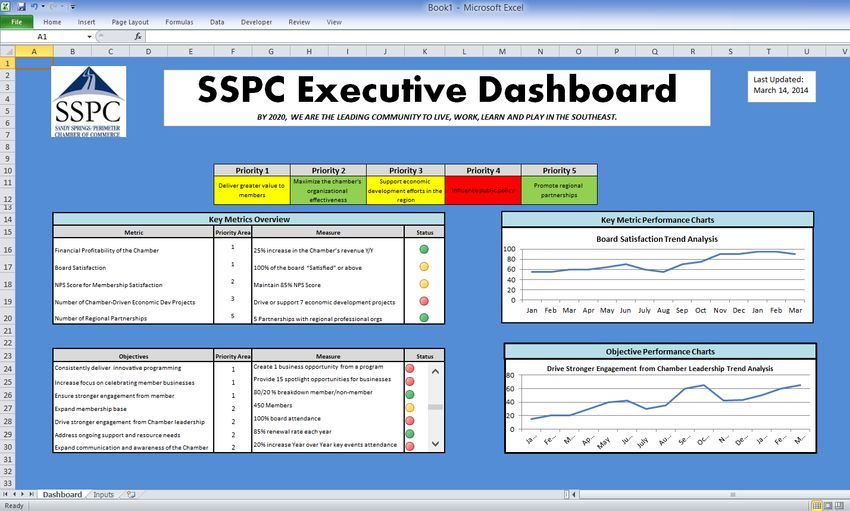Click green status light for Regional Partnerships
This screenshot has width=850, height=511.
tap(424, 318)
